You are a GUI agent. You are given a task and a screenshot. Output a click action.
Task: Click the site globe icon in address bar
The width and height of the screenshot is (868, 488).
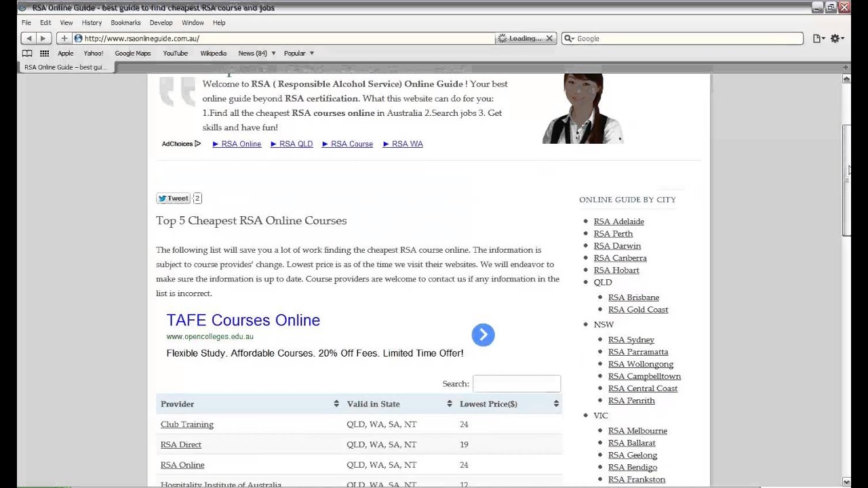click(x=78, y=39)
